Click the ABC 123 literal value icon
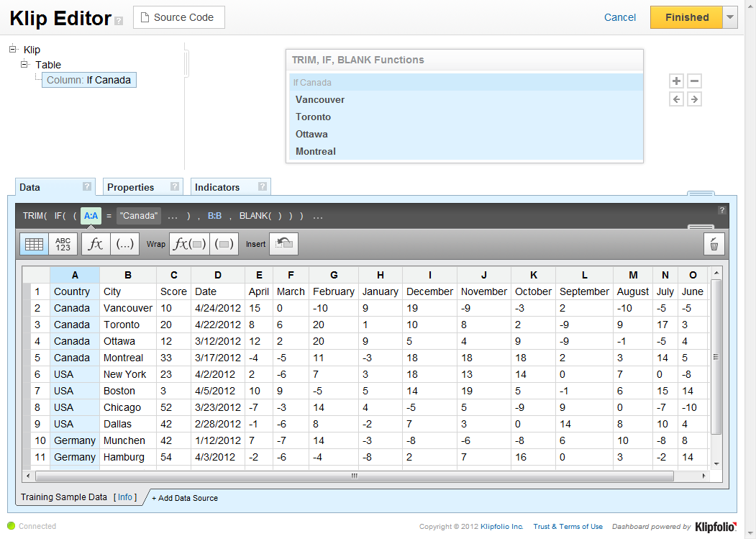 pyautogui.click(x=63, y=244)
